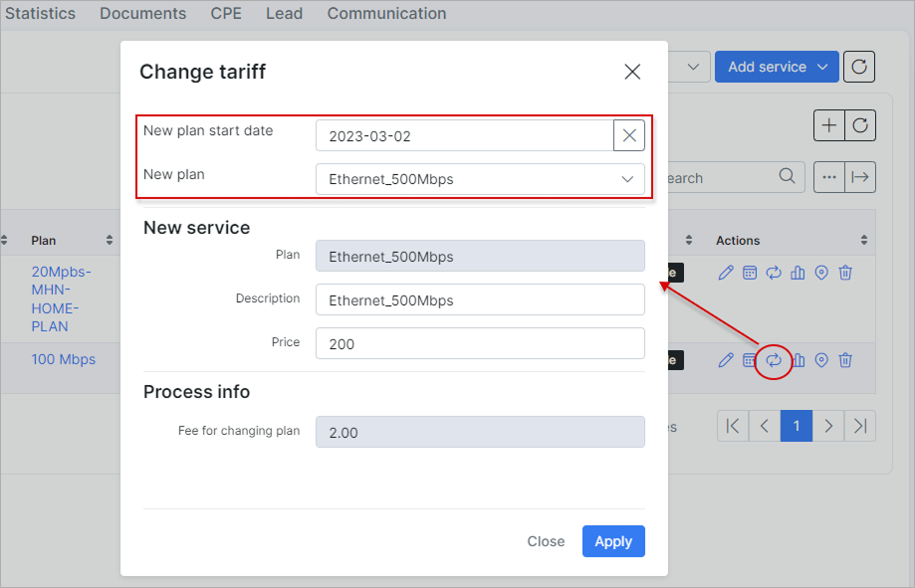Viewport: 915px width, 588px height.
Task: Click map pin icon in 100 Mbps row
Action: 821,360
